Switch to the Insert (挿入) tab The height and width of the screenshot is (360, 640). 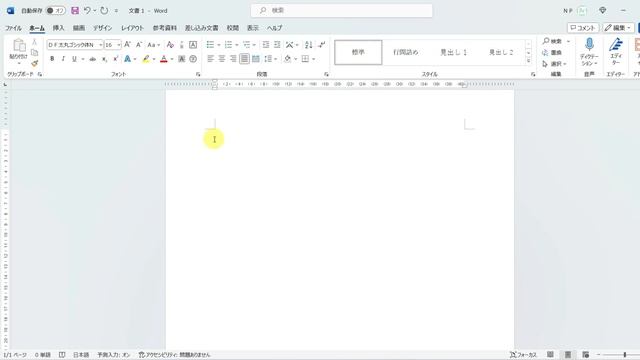click(x=58, y=28)
